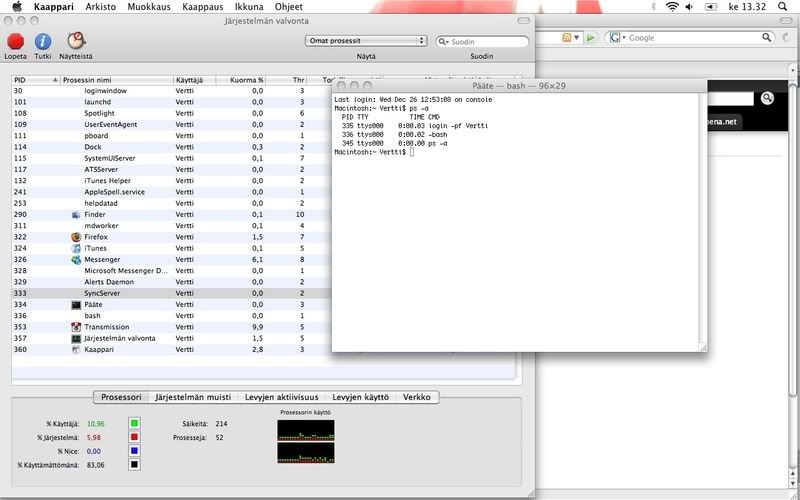Switch to Levyjen aktiivisuus tab
800x500 pixels.
(282, 397)
